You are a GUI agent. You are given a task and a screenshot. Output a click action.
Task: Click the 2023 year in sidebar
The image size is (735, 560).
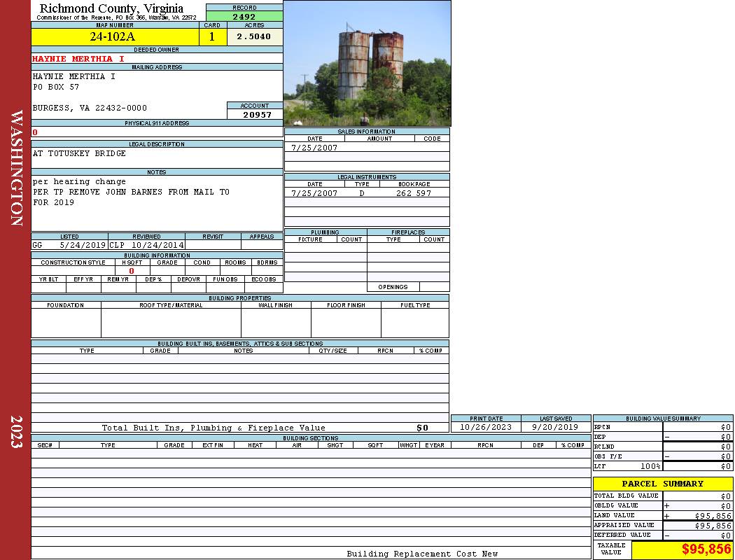pos(16,431)
